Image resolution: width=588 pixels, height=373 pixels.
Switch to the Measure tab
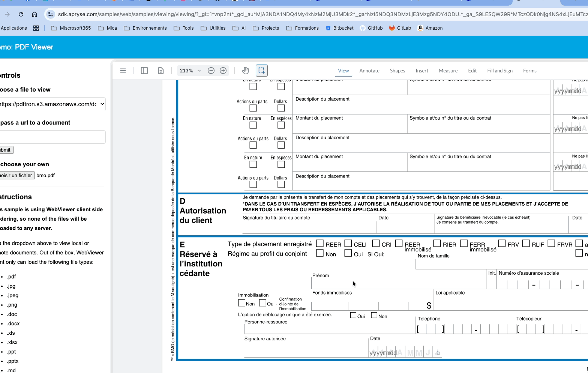[x=448, y=71]
